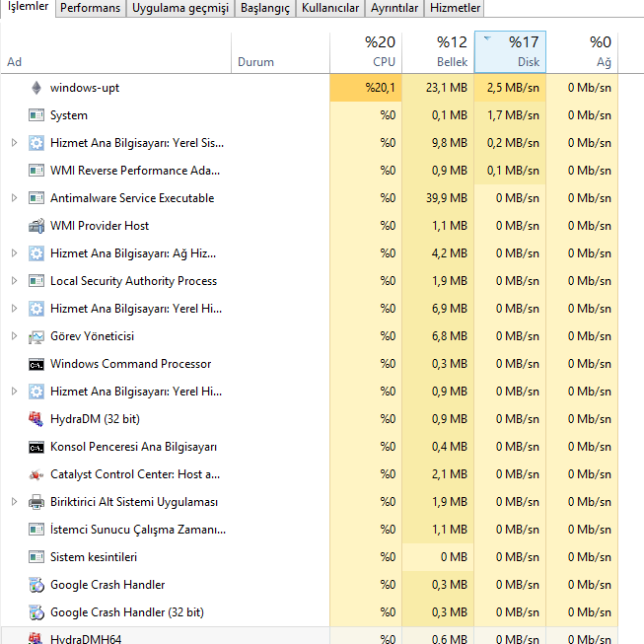The image size is (644, 644).
Task: Select the WMI Provider Host row name
Action: click(100, 226)
